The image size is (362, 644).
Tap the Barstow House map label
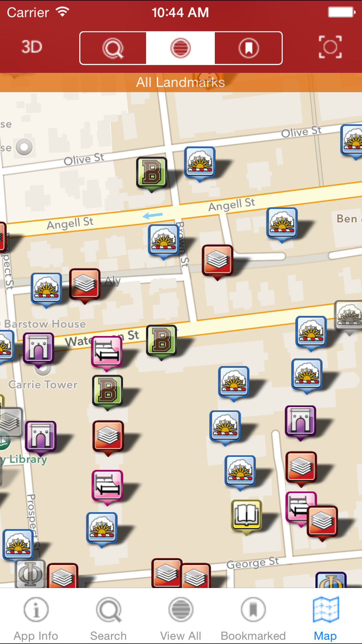click(45, 324)
